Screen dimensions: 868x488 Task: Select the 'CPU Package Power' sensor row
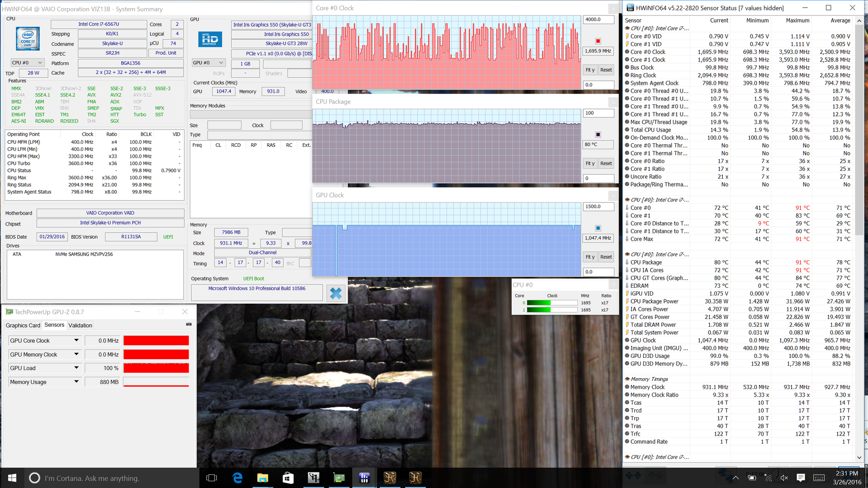[x=738, y=301]
